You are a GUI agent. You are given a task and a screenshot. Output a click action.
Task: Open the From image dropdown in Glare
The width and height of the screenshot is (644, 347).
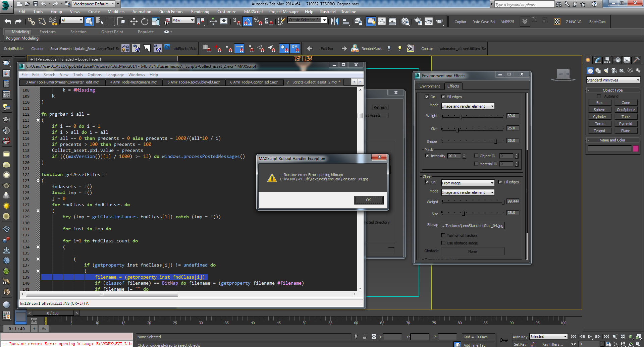tap(468, 183)
